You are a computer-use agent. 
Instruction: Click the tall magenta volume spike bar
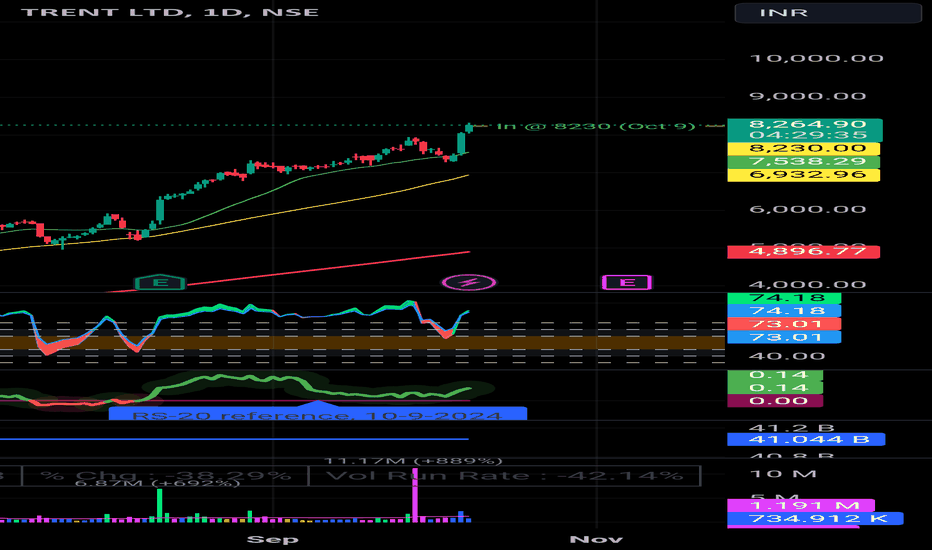[415, 495]
